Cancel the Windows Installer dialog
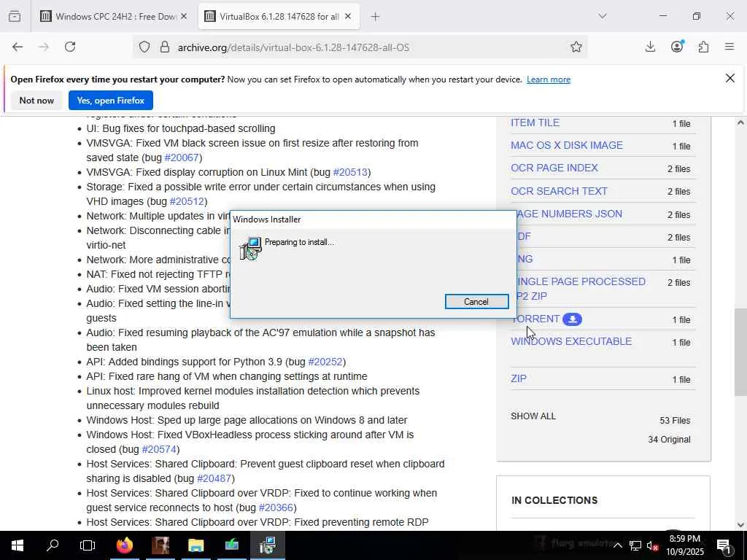 point(476,301)
